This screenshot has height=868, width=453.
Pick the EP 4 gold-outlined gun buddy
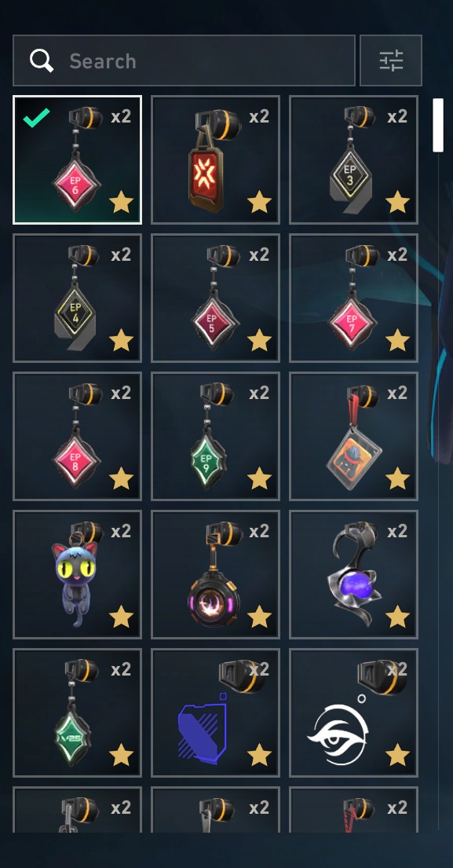coord(78,298)
